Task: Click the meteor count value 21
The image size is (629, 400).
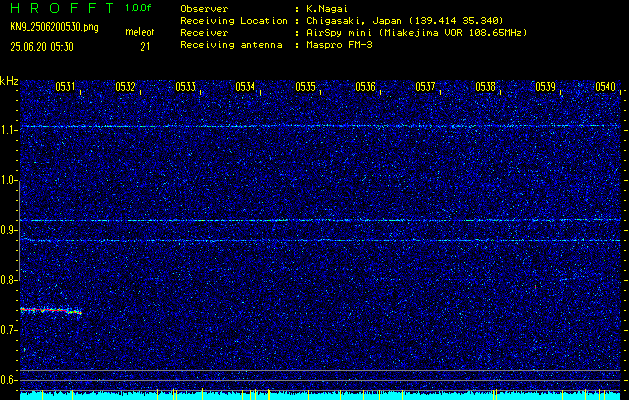Action: [145, 47]
